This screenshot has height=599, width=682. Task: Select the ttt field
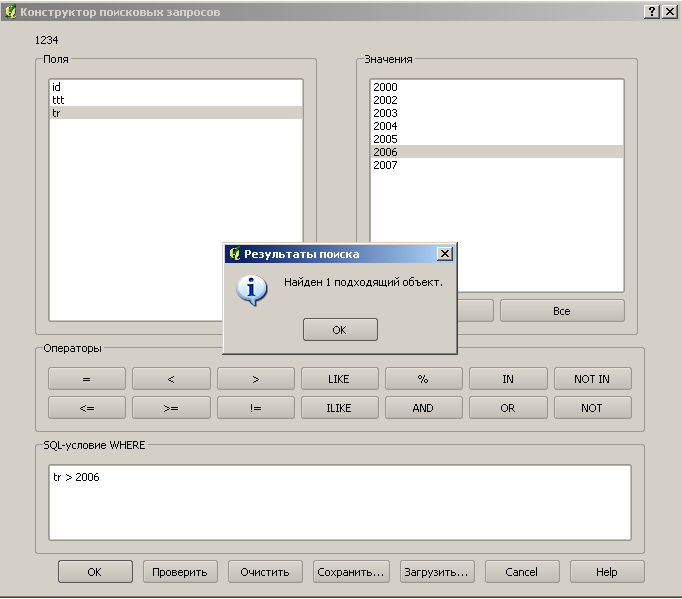click(x=176, y=100)
